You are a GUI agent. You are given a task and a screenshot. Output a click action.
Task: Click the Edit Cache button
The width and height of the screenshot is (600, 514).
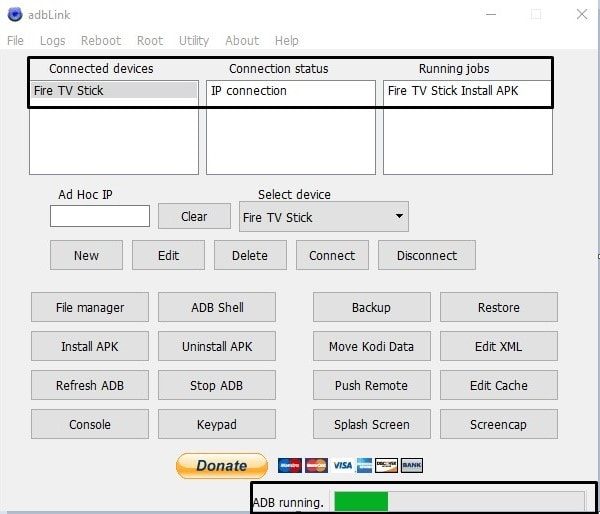499,385
